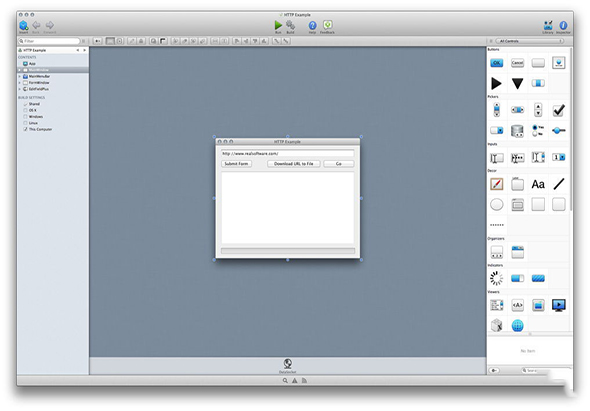Select the striped blue progress bar control
The height and width of the screenshot is (411, 590).
pyautogui.click(x=538, y=279)
